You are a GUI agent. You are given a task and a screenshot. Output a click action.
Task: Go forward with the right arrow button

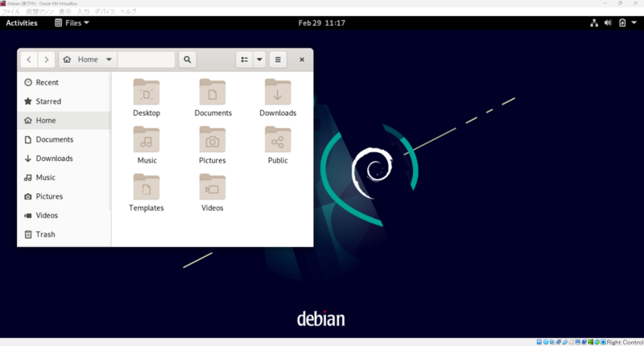pos(47,60)
